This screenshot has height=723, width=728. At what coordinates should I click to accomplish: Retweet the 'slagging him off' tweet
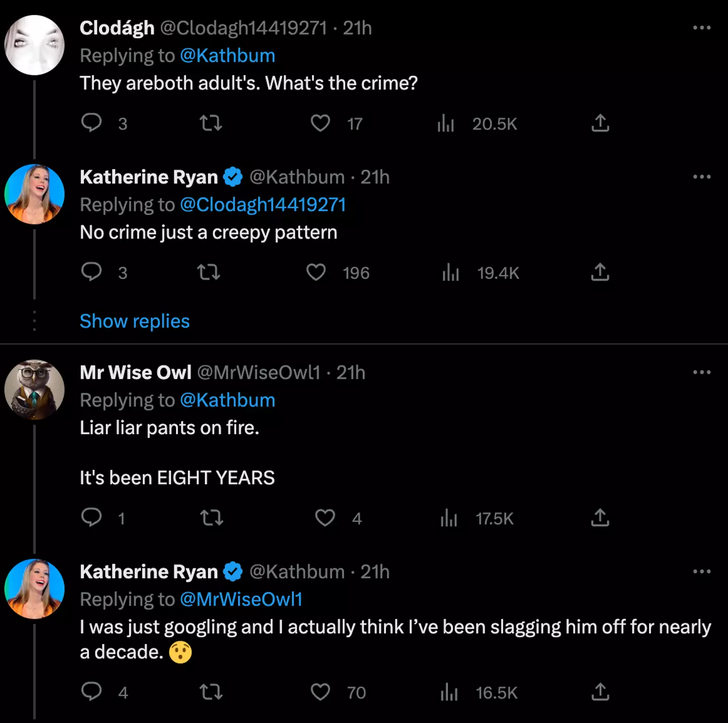(211, 692)
